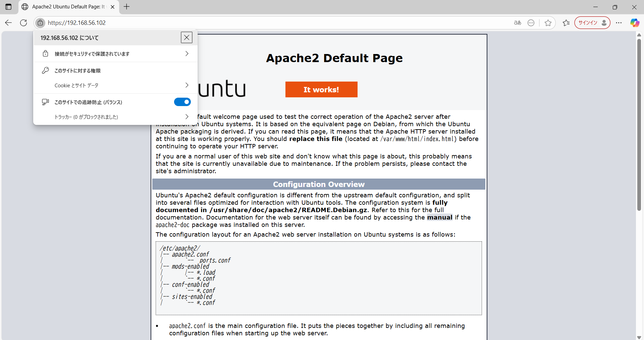Click the site info lock icon

click(40, 23)
